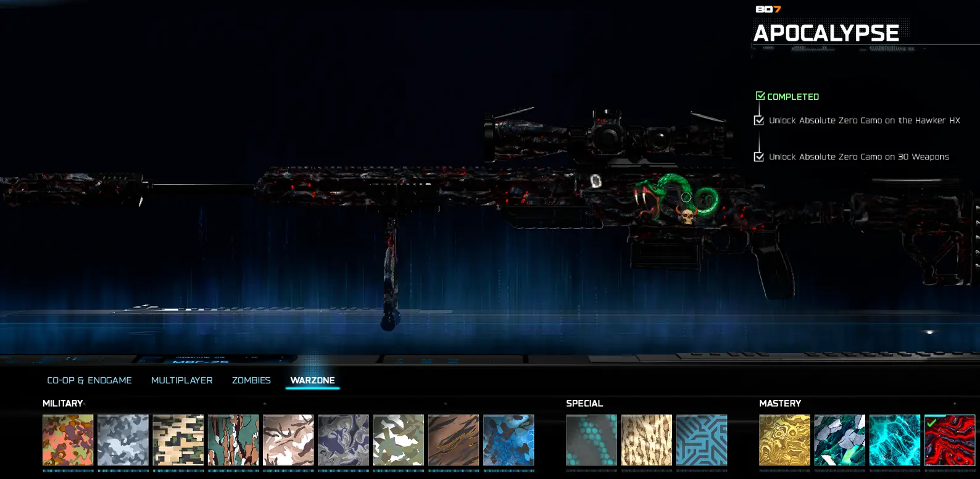The image size is (980, 479).
Task: Click the green COMPLETED checkmark
Action: [760, 96]
